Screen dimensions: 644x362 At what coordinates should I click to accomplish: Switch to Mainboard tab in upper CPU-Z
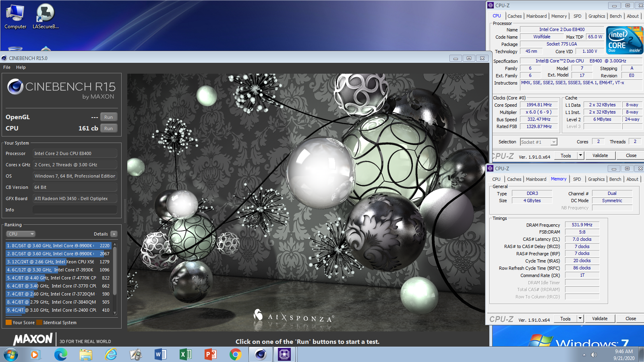pyautogui.click(x=536, y=16)
